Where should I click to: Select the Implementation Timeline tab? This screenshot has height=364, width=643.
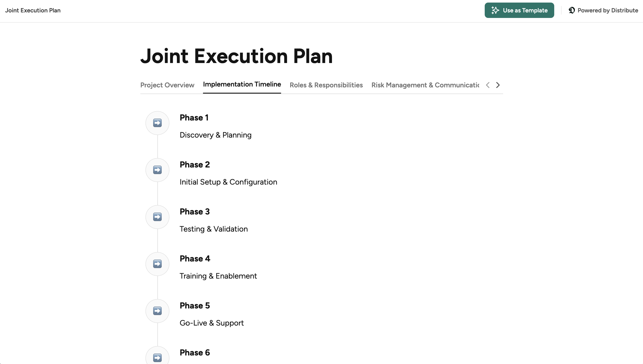[242, 84]
